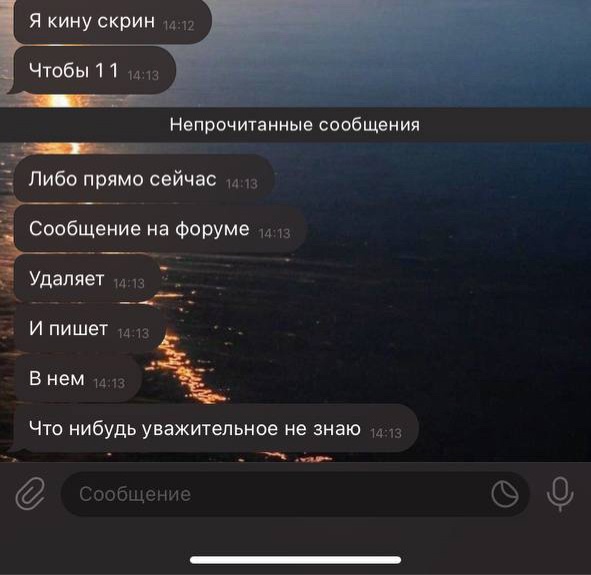Focus the Сообщение text input field
The width and height of the screenshot is (591, 575).
[x=295, y=494]
